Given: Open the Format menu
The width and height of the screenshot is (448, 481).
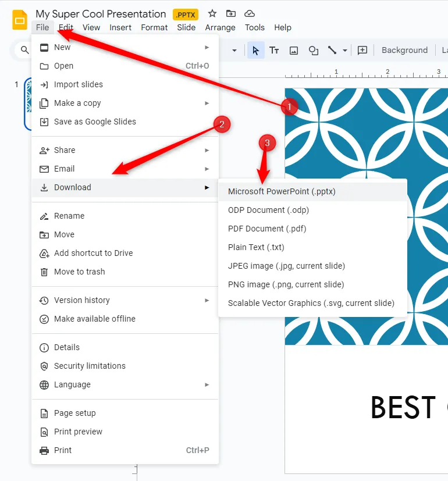Looking at the screenshot, I should click(154, 27).
